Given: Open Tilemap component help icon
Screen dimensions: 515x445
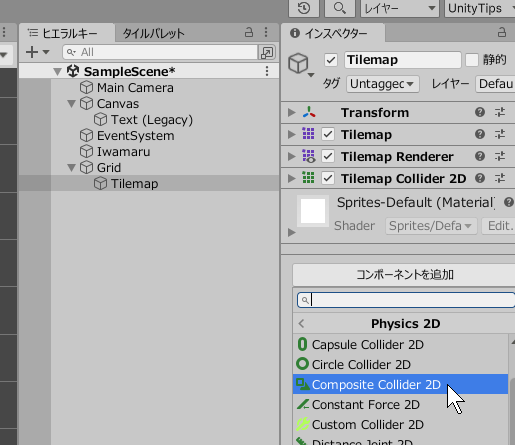Looking at the screenshot, I should point(480,134).
